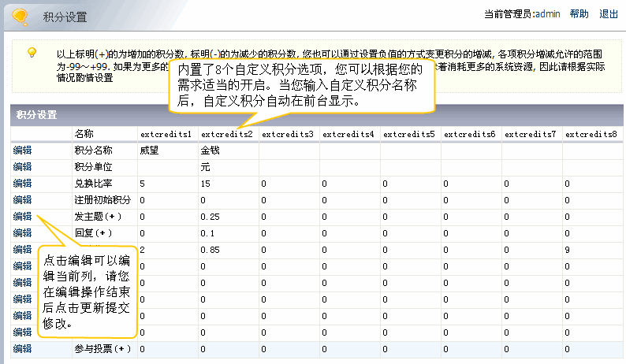This screenshot has width=626, height=364.
Task: Click 编辑 for the 积分单位 row
Action: tap(22, 167)
